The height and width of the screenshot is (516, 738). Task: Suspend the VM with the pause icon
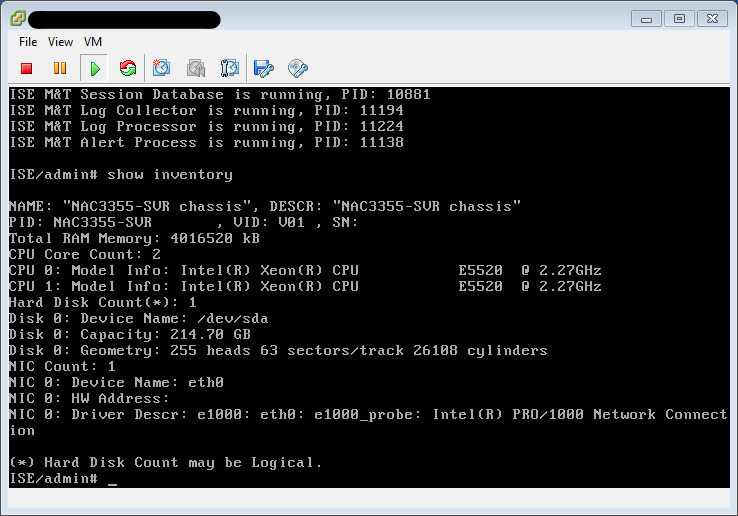60,69
